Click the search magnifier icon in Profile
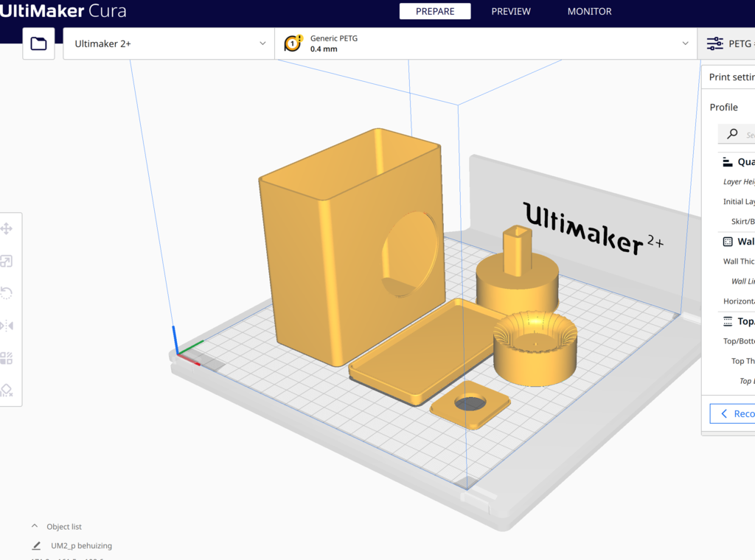Viewport: 755px width, 560px height. (732, 134)
